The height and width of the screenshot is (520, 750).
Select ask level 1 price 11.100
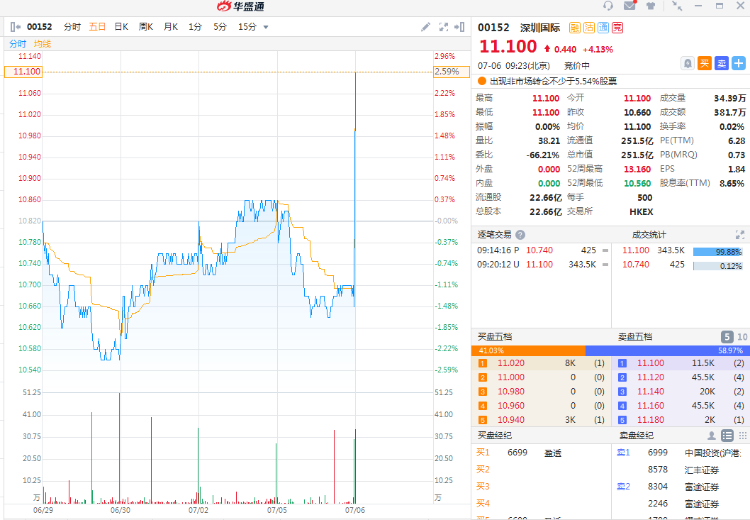(x=651, y=363)
